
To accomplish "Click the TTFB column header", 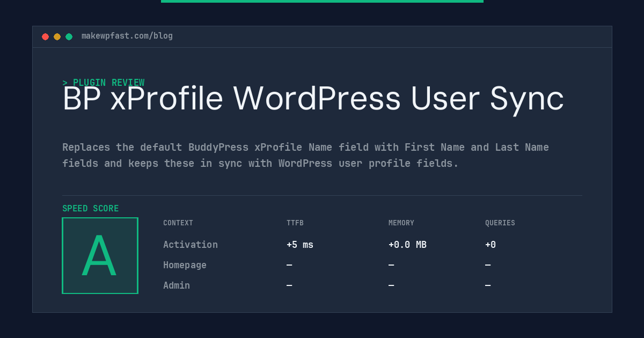I will point(295,223).
